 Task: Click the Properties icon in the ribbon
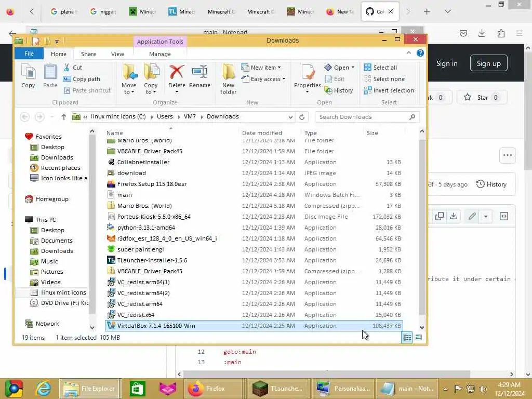click(x=308, y=72)
